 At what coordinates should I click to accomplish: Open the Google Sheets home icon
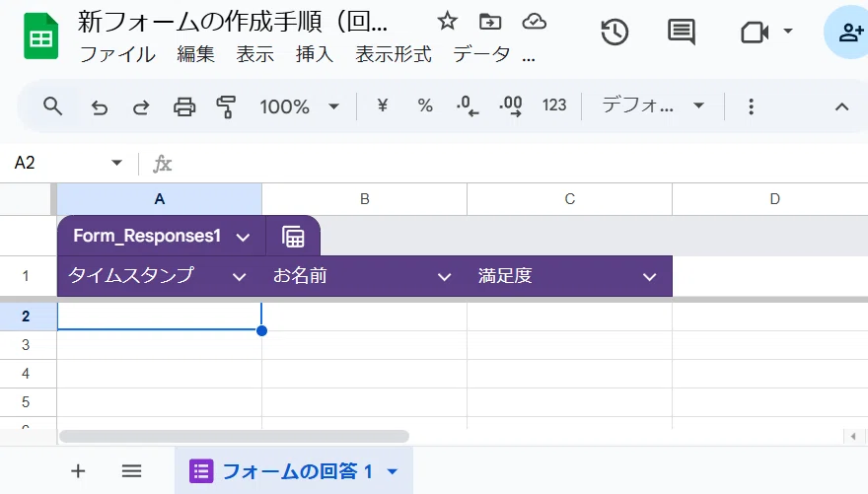(x=41, y=36)
